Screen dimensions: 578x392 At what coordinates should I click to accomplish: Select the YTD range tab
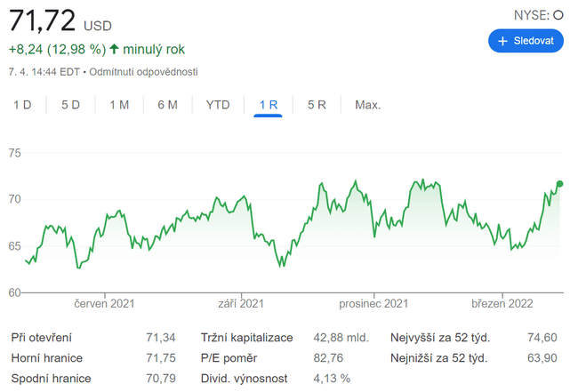coord(218,105)
